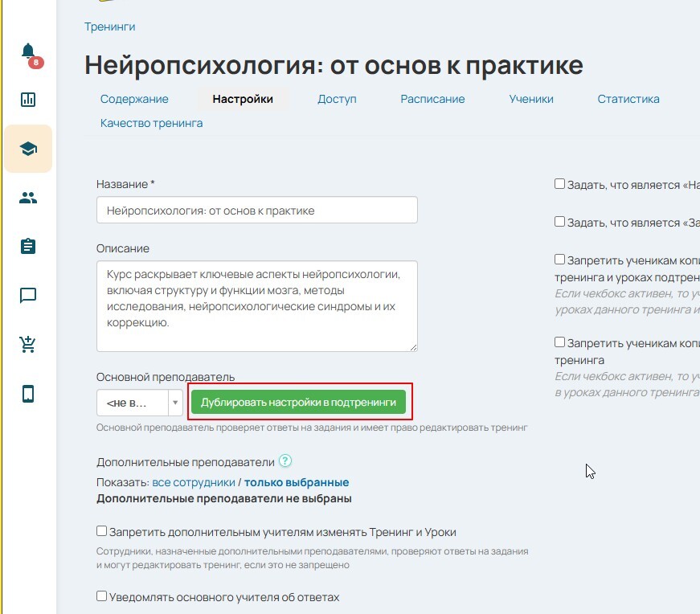The width and height of the screenshot is (700, 614).
Task: Open the users group icon in sidebar
Action: pyautogui.click(x=28, y=198)
